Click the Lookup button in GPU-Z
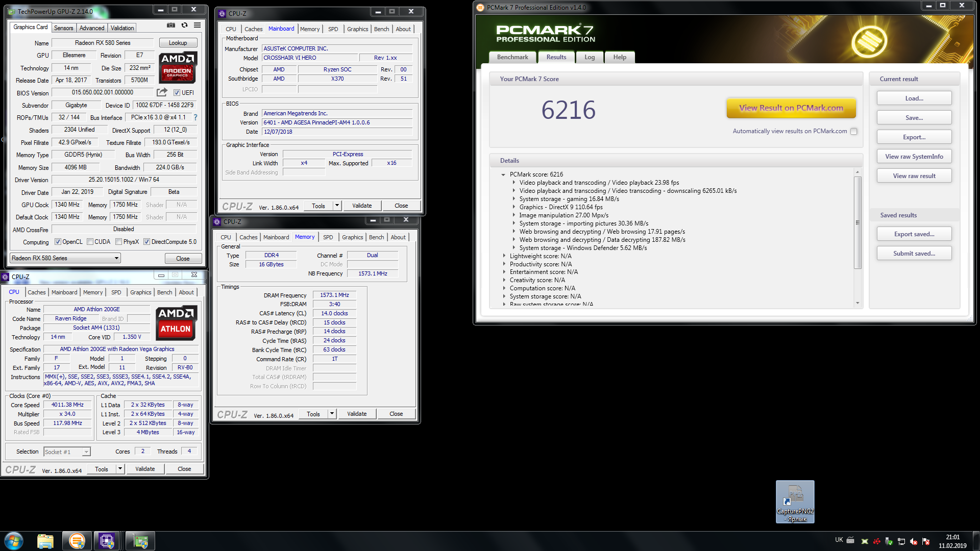980x551 pixels. (178, 43)
